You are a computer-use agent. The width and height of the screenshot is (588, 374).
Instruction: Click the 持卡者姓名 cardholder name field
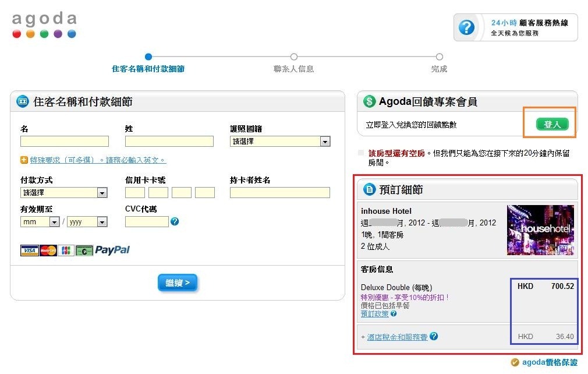point(280,192)
